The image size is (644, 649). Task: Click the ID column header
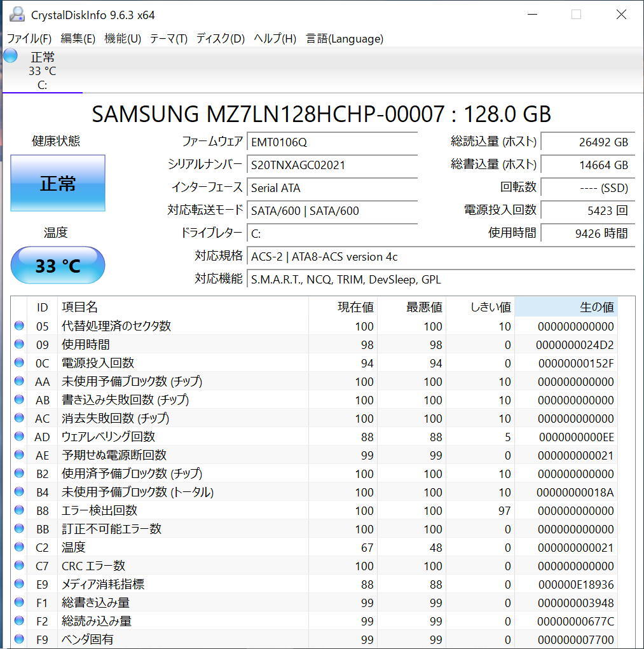tap(42, 307)
